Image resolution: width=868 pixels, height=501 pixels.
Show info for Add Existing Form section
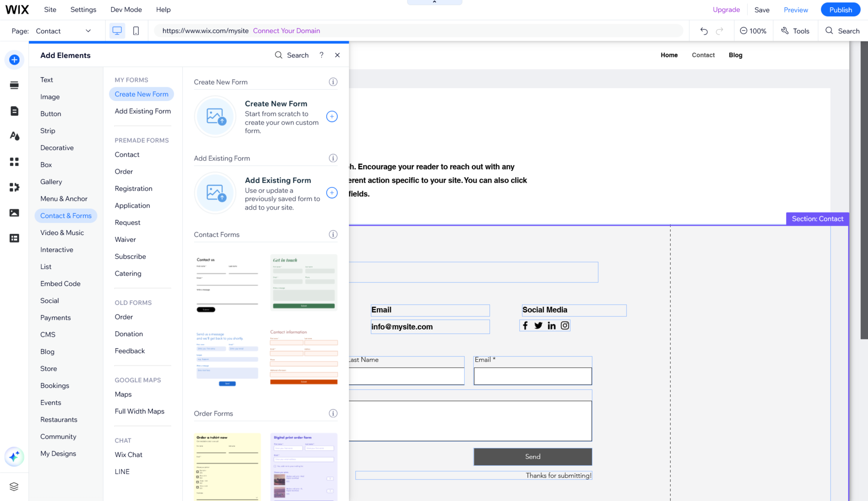[333, 158]
